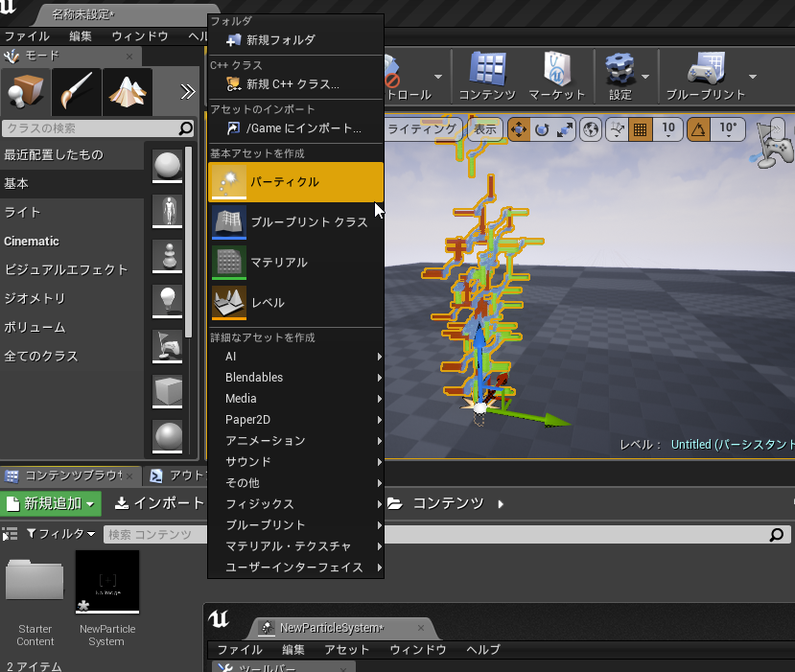This screenshot has height=672, width=795.
Task: Toggle rotation snapping triangle icon
Action: tap(699, 129)
